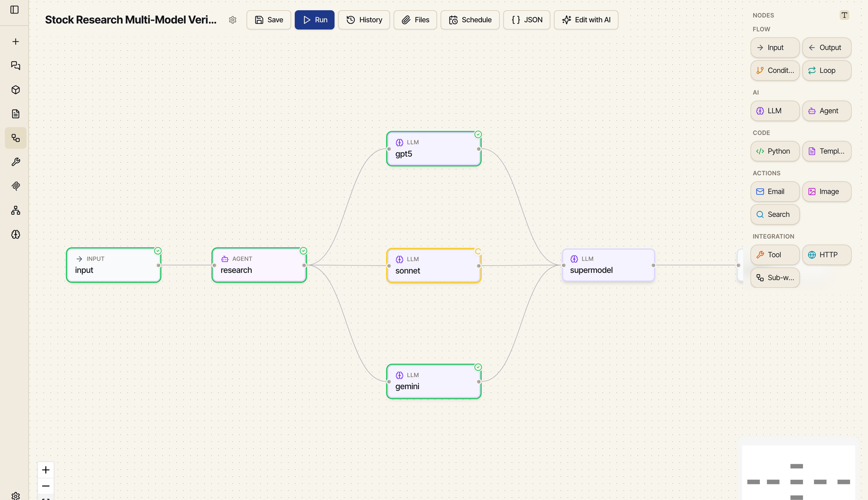The image size is (868, 500).
Task: Open run History
Action: pos(364,20)
